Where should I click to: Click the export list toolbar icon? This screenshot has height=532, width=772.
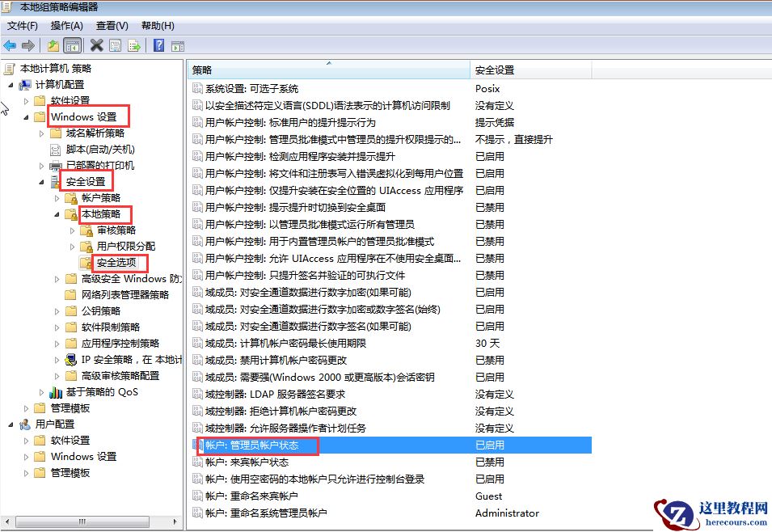click(x=133, y=45)
